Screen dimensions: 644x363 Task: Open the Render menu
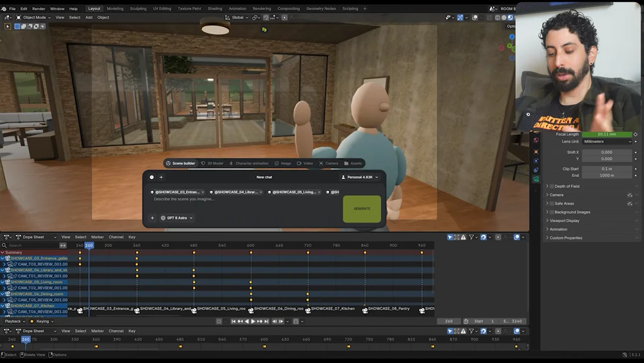39,9
